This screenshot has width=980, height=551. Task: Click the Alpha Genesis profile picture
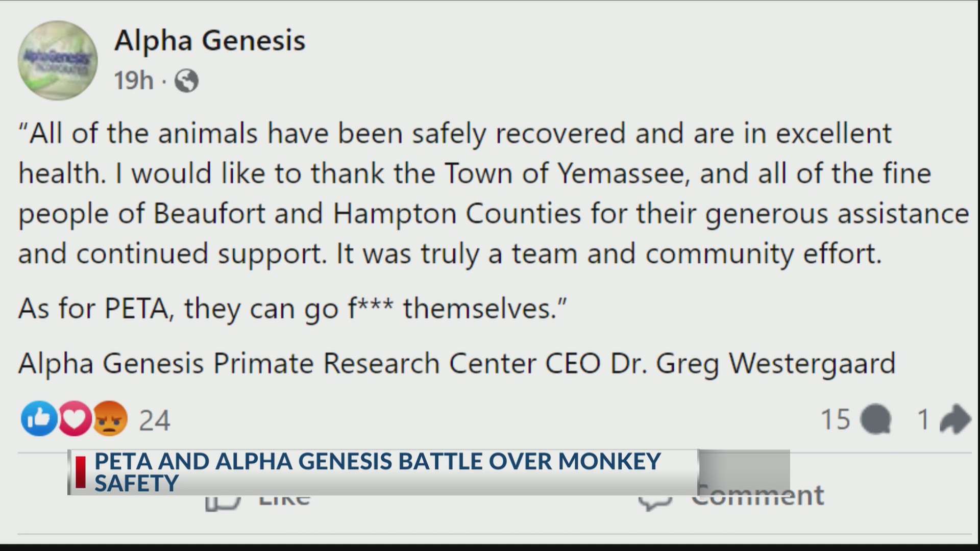click(57, 60)
